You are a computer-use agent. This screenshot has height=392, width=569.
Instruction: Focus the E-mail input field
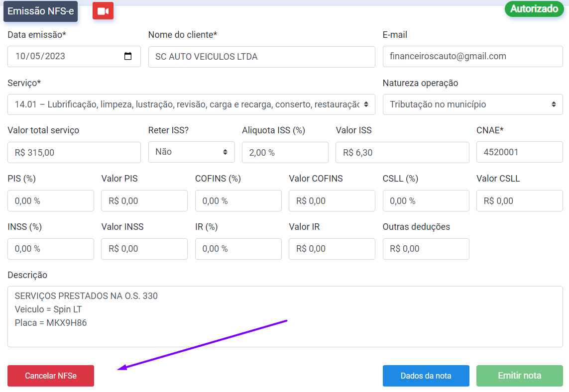coord(472,57)
